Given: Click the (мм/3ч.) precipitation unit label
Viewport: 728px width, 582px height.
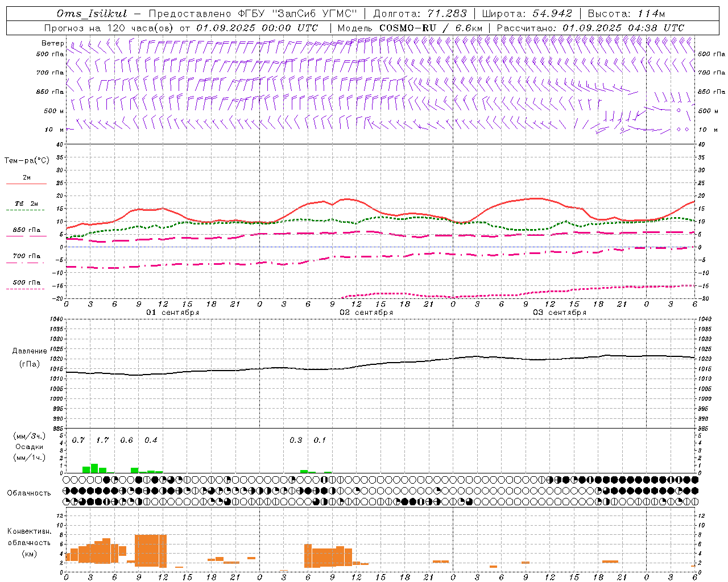Looking at the screenshot, I should tap(30, 436).
